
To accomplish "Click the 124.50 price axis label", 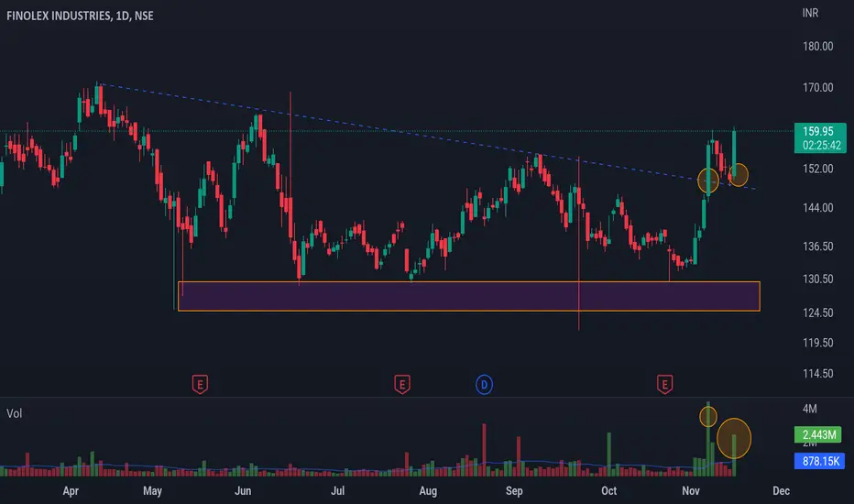I will 817,312.
